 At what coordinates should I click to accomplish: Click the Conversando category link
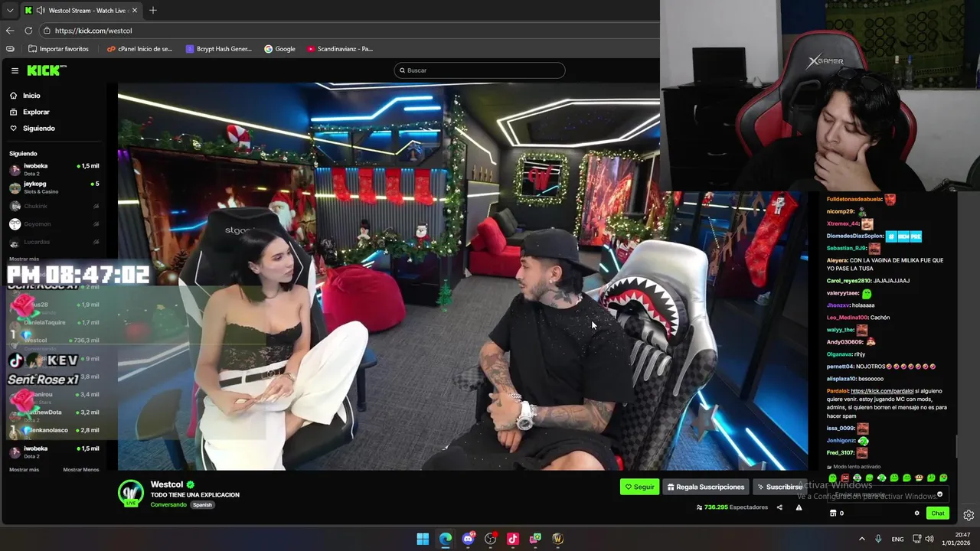pos(168,505)
